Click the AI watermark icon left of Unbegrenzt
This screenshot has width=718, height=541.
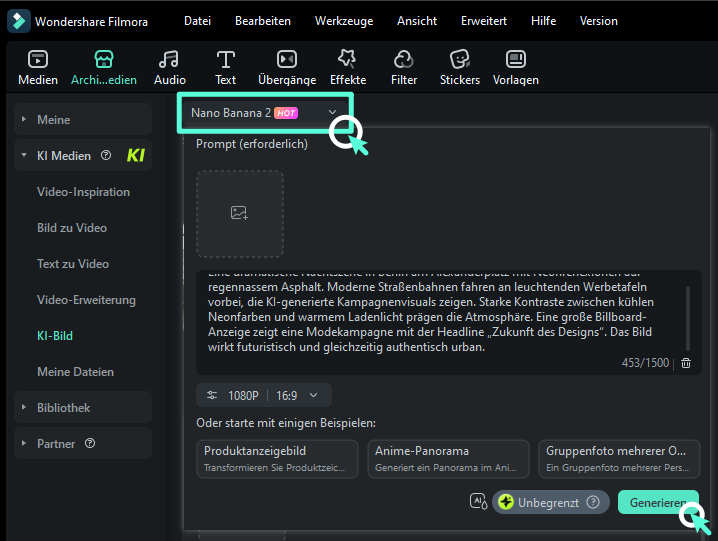478,502
